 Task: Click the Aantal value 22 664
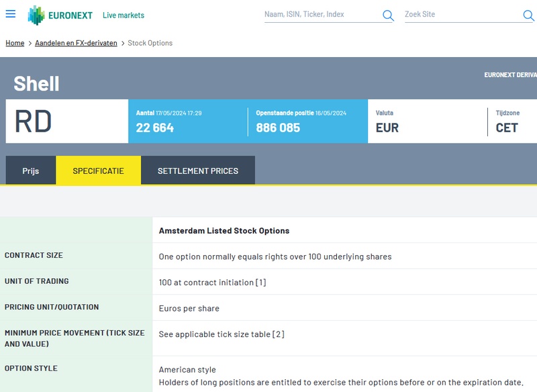[x=155, y=128]
